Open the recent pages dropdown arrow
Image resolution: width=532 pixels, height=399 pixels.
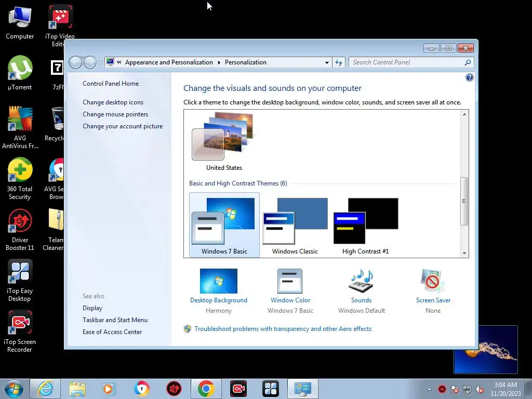click(100, 62)
